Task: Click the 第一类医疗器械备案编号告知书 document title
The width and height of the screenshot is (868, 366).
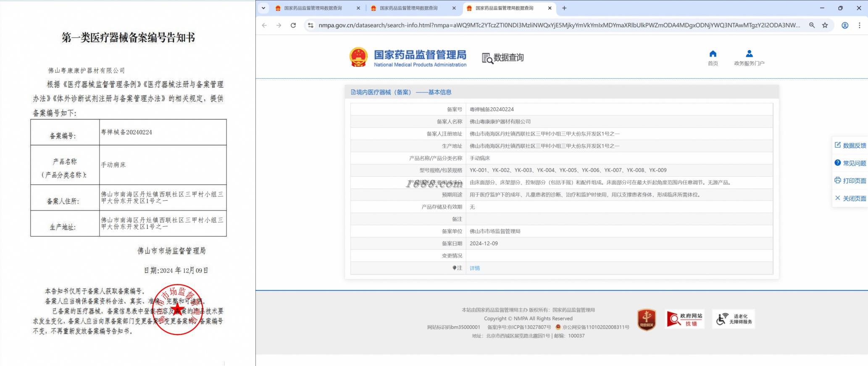Action: [129, 38]
